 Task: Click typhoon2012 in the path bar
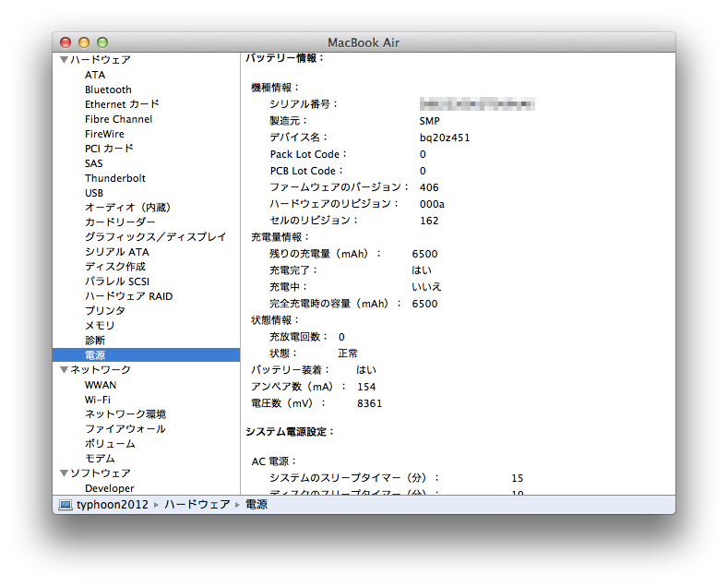click(113, 504)
